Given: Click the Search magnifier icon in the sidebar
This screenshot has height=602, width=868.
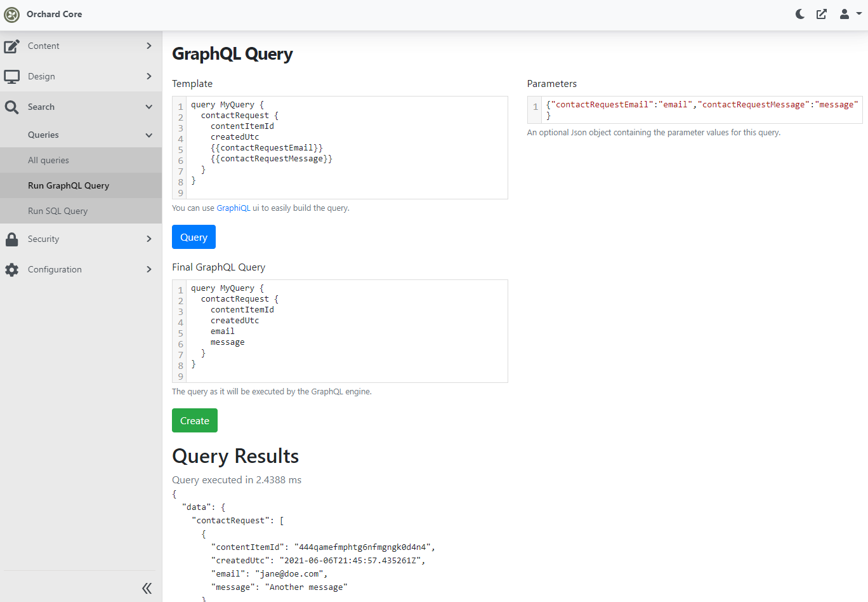Looking at the screenshot, I should pyautogui.click(x=11, y=107).
